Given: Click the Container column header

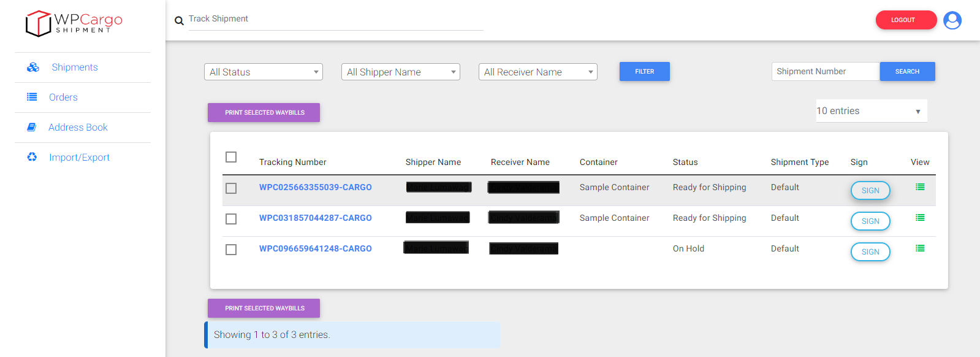Looking at the screenshot, I should coord(598,162).
